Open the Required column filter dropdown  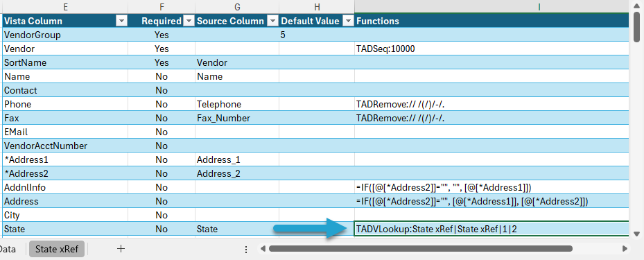click(189, 21)
